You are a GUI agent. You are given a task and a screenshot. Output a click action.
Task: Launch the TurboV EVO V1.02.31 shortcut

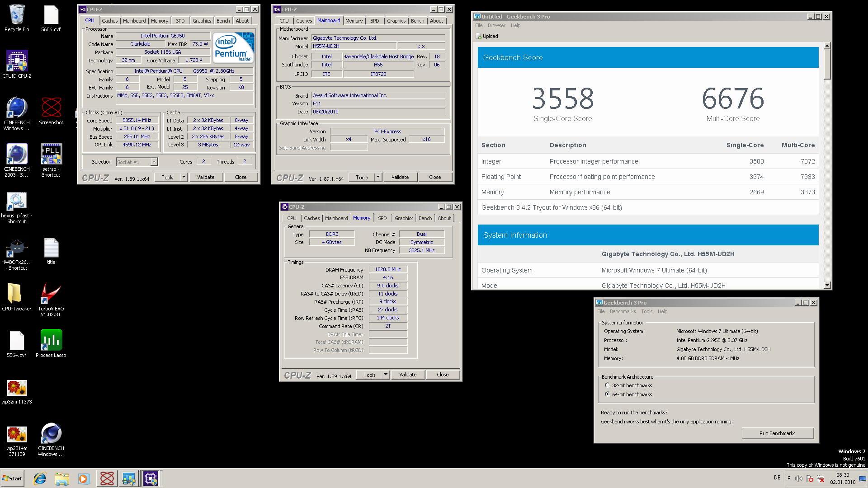pos(51,299)
